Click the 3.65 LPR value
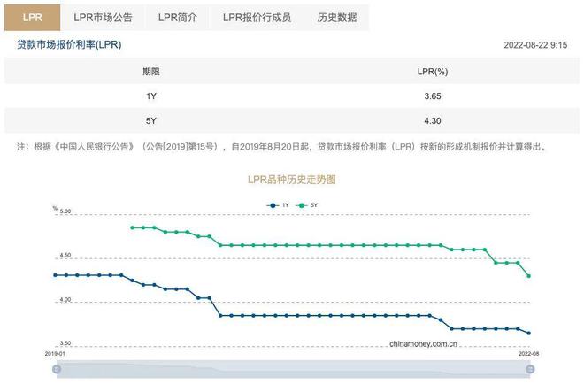 tap(433, 96)
